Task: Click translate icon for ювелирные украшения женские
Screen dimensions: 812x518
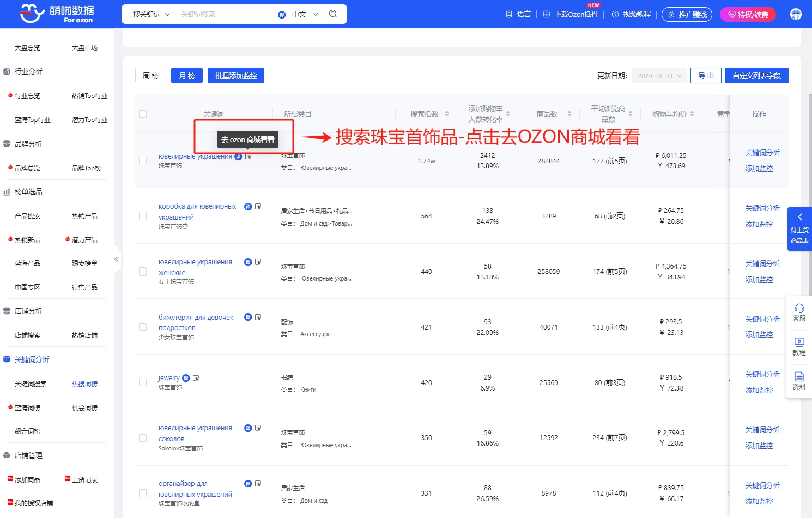Action: coord(248,262)
